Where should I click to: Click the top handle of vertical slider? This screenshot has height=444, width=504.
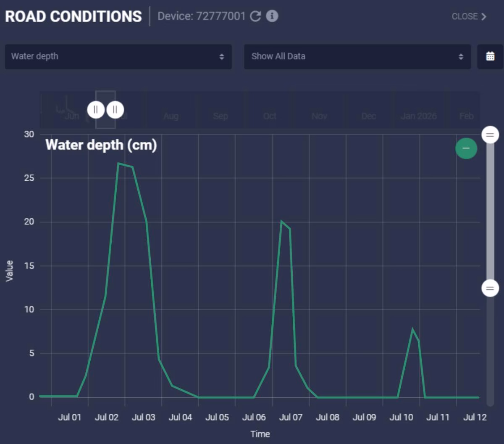point(490,135)
